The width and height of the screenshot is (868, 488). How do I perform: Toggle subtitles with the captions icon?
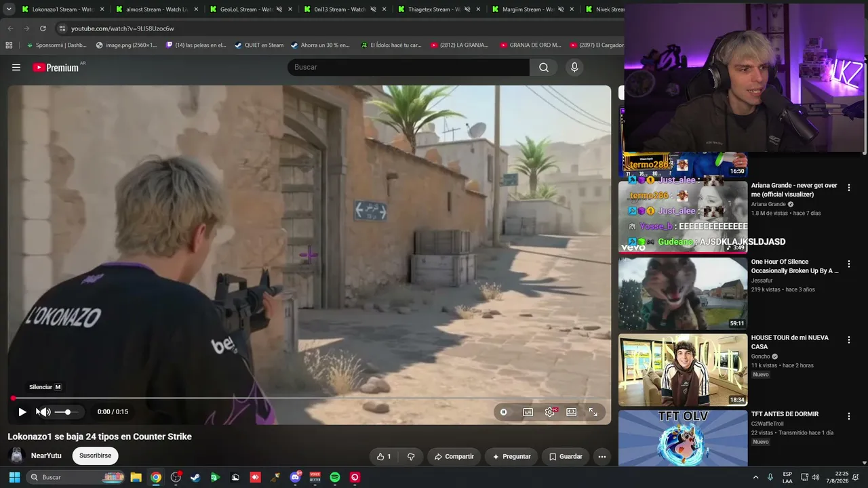(528, 411)
